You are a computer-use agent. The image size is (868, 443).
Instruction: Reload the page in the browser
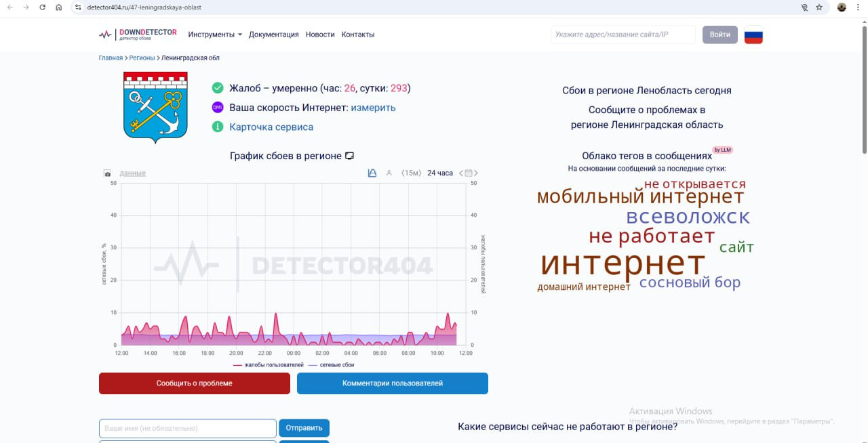(43, 7)
